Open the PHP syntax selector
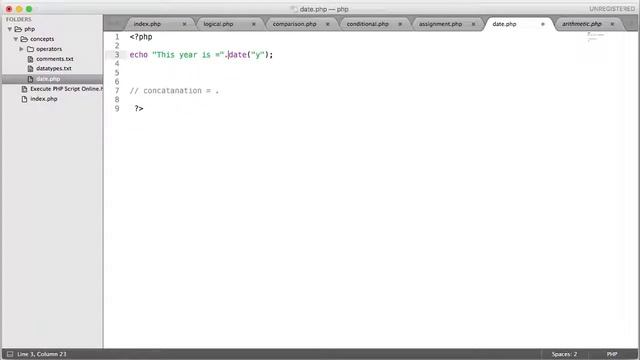The height and width of the screenshot is (360, 640). coord(611,354)
